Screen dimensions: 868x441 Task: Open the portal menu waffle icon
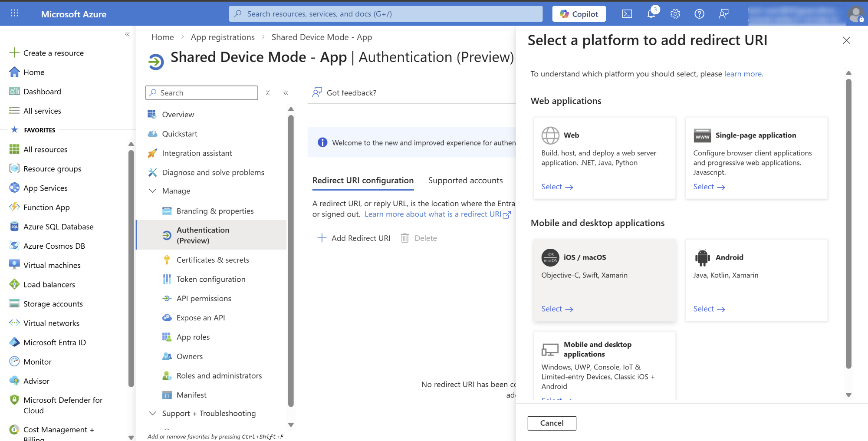click(x=14, y=13)
